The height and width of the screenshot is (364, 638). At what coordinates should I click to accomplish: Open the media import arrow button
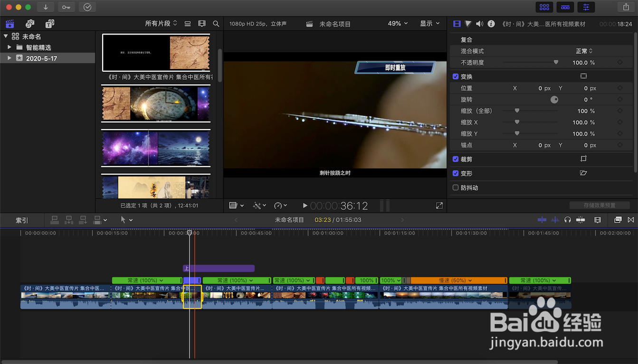pyautogui.click(x=46, y=7)
